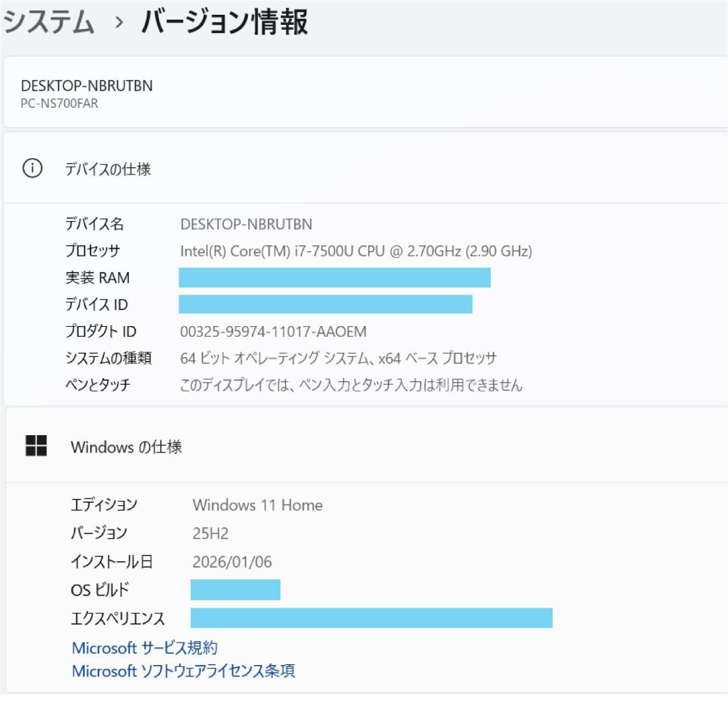Image resolution: width=728 pixels, height=706 pixels.
Task: Click the PC-NS700FAR model label
Action: point(58,104)
